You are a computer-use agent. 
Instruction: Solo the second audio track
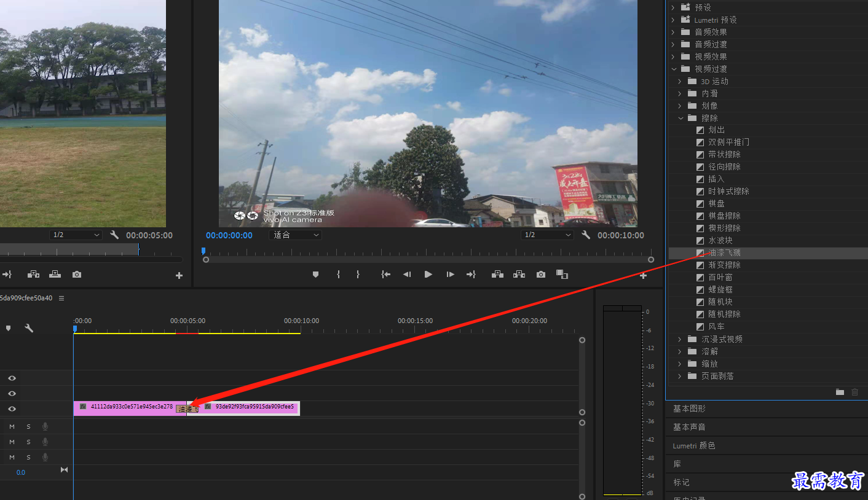[x=28, y=442]
